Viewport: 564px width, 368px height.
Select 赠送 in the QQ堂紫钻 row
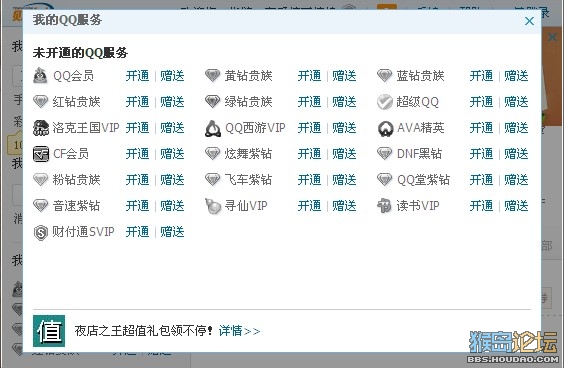(x=516, y=180)
